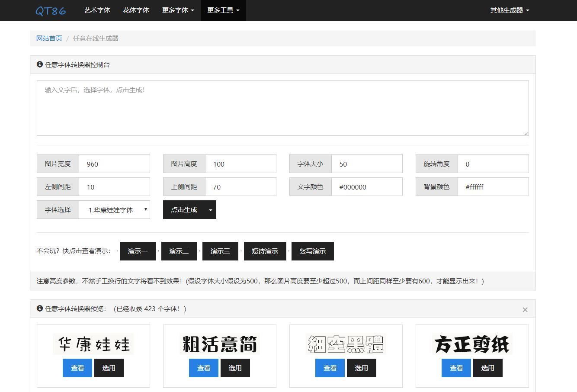This screenshot has height=392, width=577.
Task: Click 选用 under 粗活意简 font
Action: pos(235,368)
